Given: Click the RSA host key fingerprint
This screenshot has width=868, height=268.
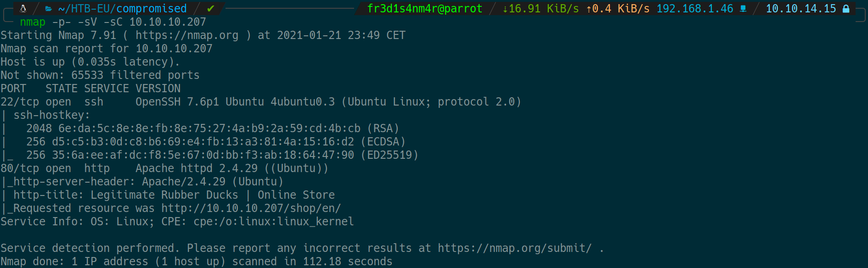Looking at the screenshot, I should coord(209,128).
